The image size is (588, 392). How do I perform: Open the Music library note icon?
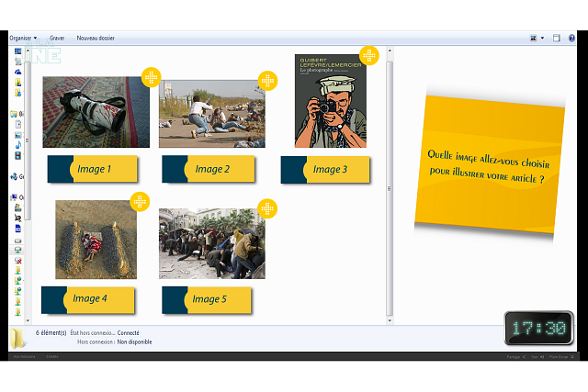point(17,145)
